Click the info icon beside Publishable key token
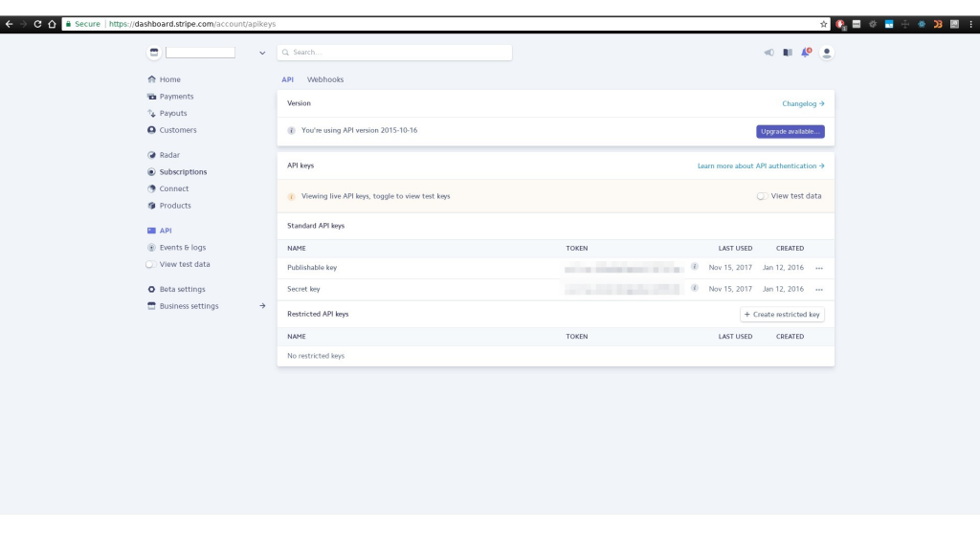This screenshot has width=980, height=551. pyautogui.click(x=694, y=267)
